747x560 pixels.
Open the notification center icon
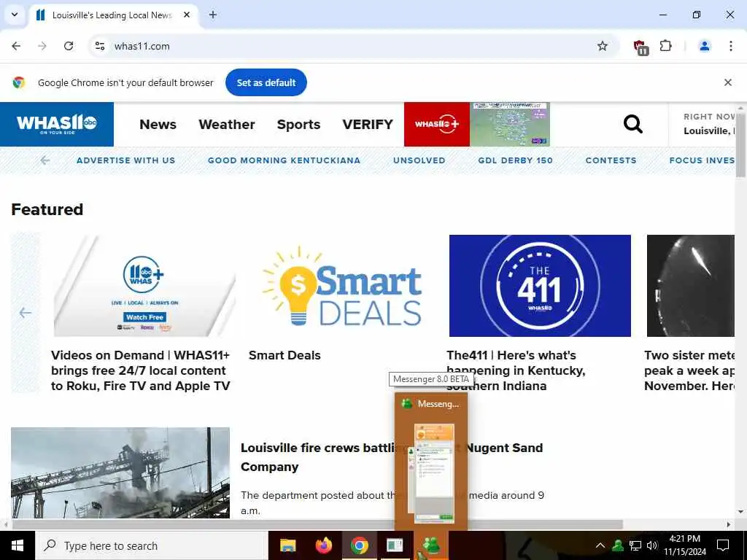(723, 545)
